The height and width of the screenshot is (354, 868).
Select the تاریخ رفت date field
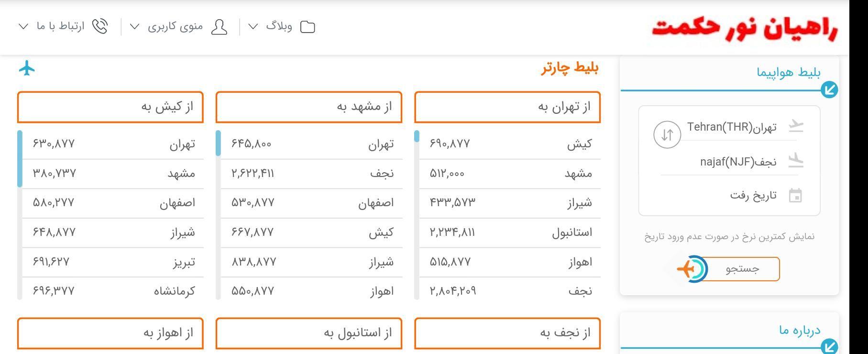753,196
